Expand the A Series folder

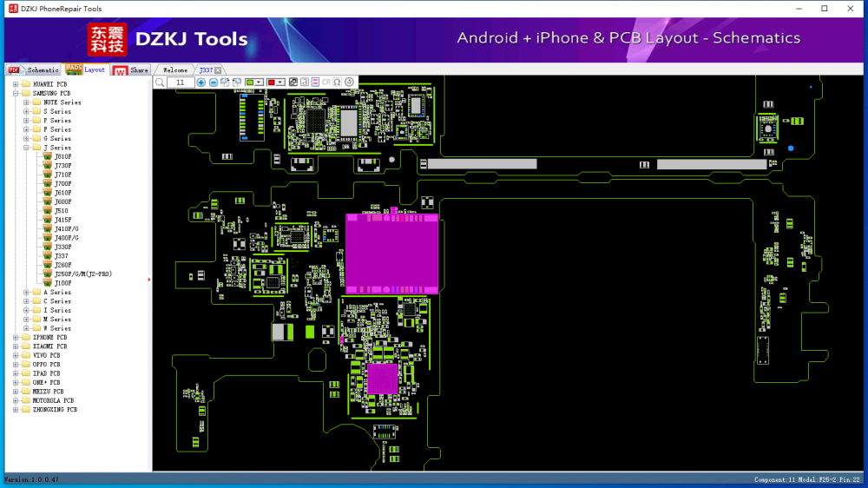[26, 292]
